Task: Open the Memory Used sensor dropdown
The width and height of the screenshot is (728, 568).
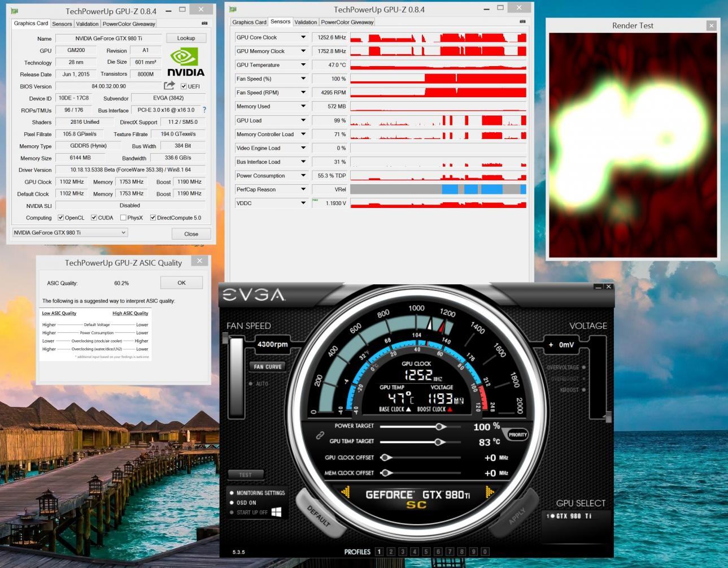Action: (x=303, y=106)
